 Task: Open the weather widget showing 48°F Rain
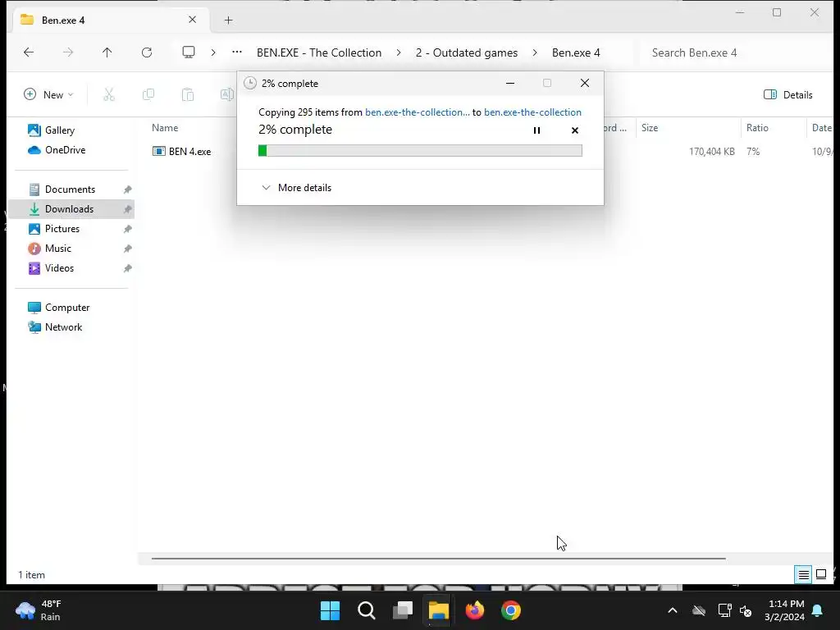point(39,610)
